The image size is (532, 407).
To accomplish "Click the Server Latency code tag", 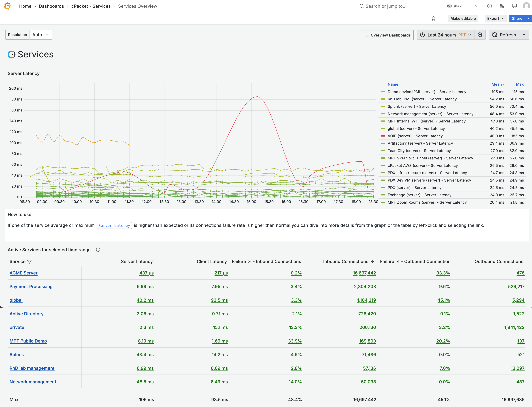I will point(114,225).
